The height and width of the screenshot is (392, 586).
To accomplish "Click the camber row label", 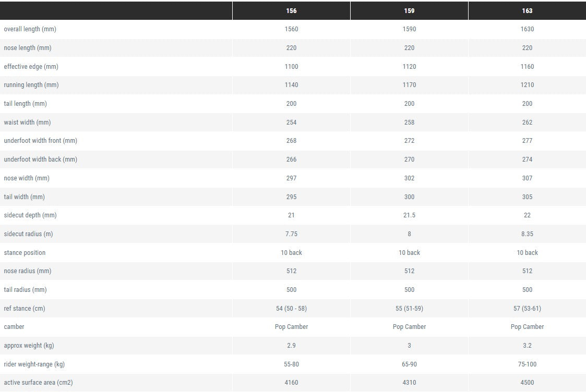I will (14, 327).
